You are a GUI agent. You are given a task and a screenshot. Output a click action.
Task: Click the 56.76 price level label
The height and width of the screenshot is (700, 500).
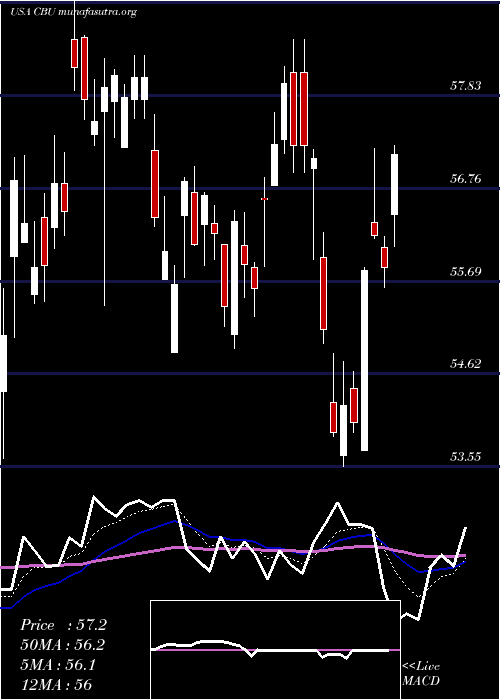pyautogui.click(x=466, y=179)
